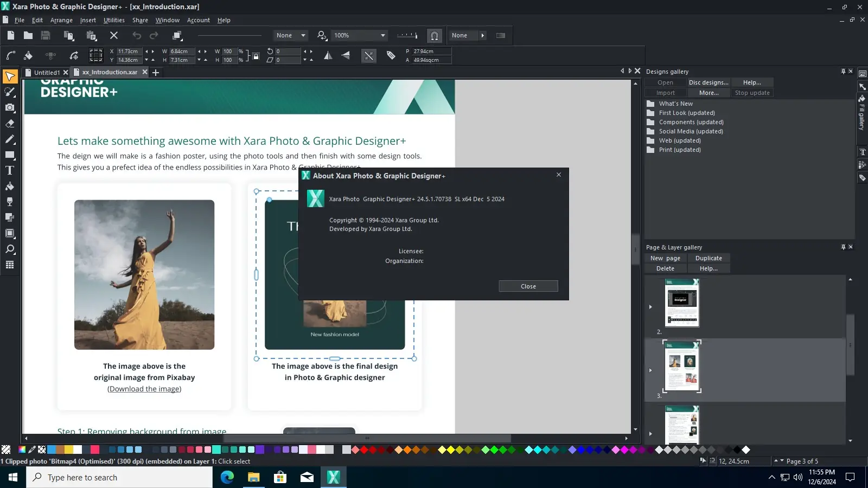This screenshot has width=868, height=488.
Task: Select the Eraser tool
Action: 10,124
